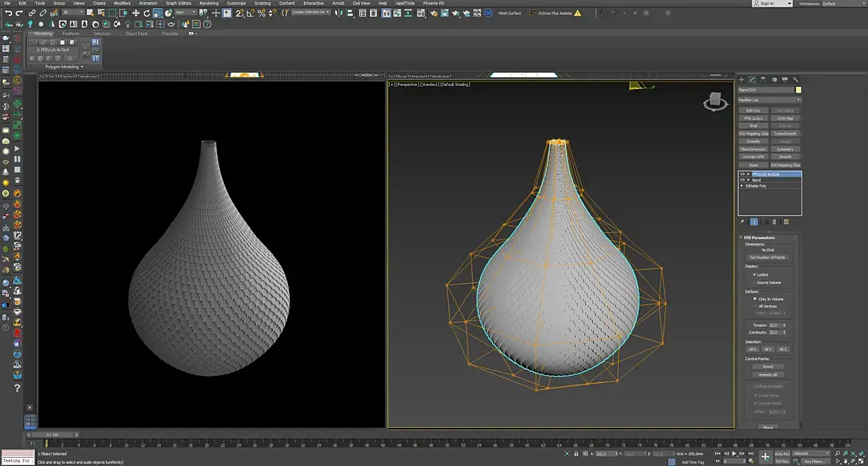Open the Create tab plus icon in command panel
868x466 pixels.
coord(741,79)
